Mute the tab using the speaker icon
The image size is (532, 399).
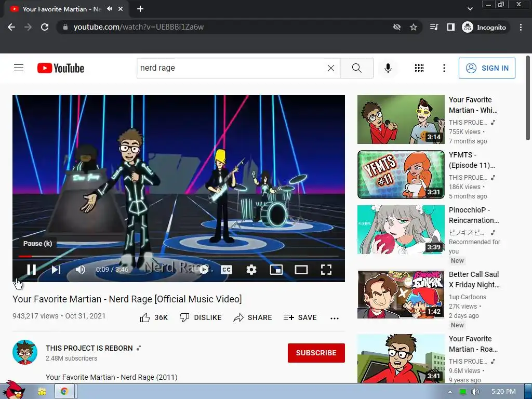coord(109,9)
